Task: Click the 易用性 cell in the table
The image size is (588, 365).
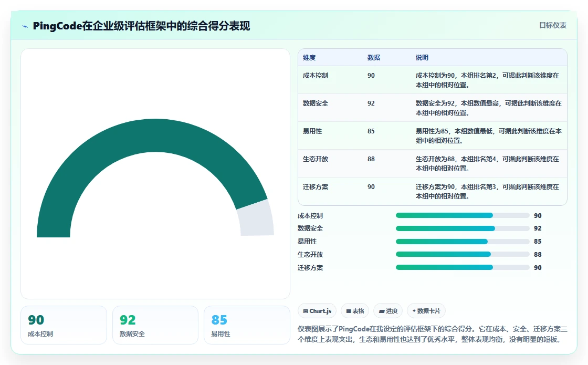Action: tap(312, 131)
